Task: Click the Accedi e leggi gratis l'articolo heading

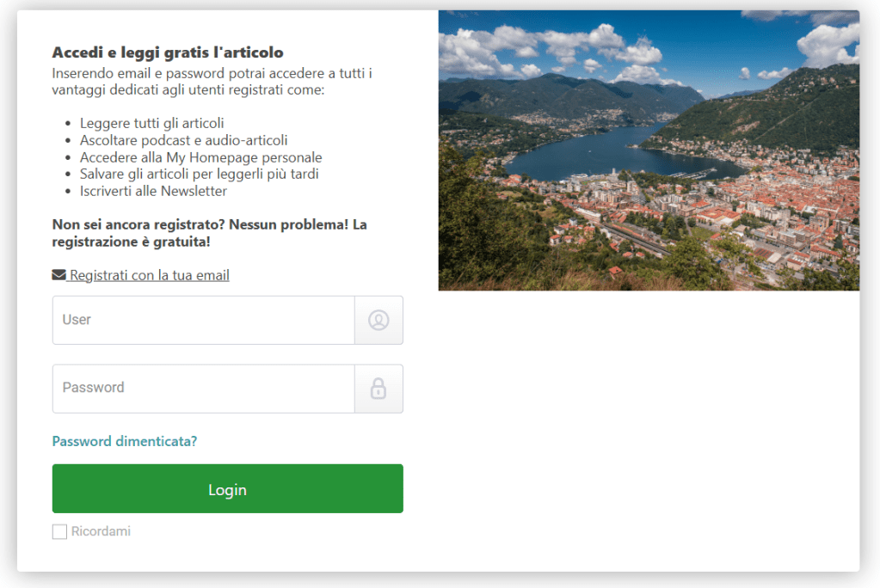Action: 168,52
